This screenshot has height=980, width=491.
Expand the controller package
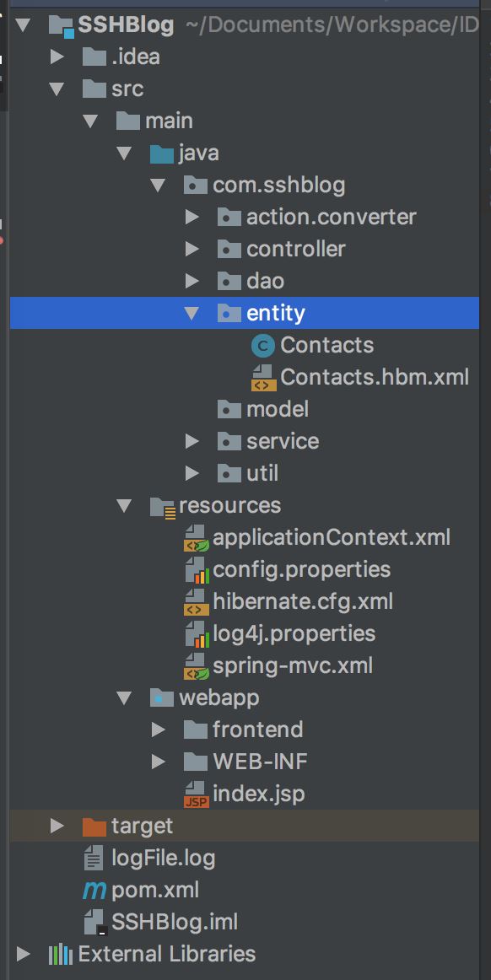[192, 250]
